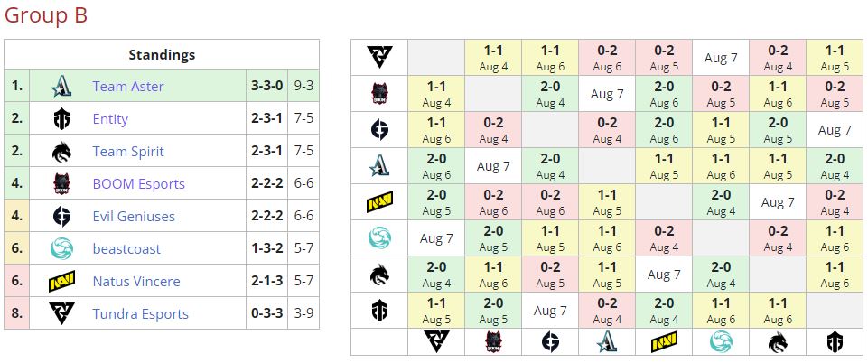The width and height of the screenshot is (868, 363).
Task: Click the beastcoast logo in the crosstable bottom row
Action: 721,341
